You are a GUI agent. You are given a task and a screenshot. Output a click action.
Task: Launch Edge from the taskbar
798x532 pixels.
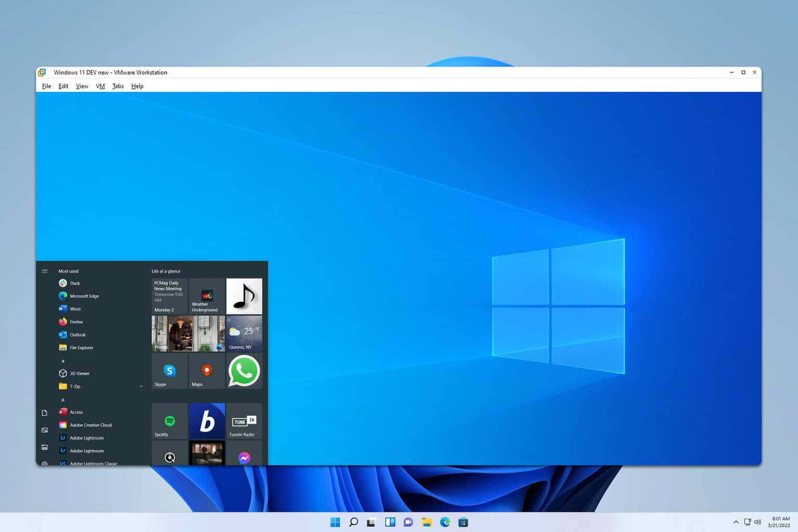point(445,522)
